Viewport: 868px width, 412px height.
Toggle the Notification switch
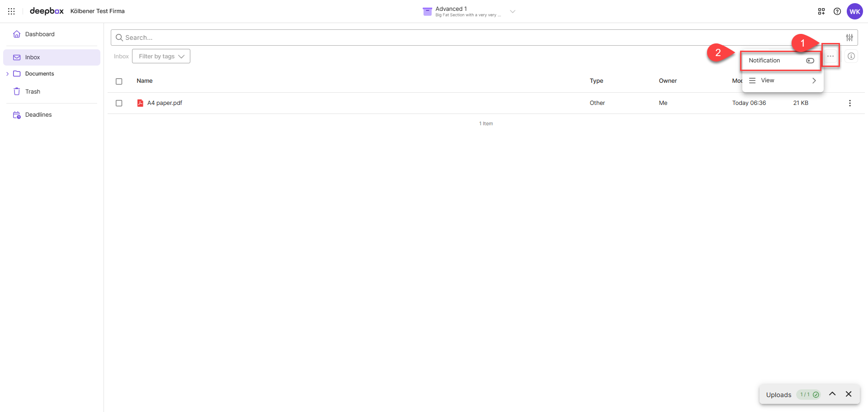pyautogui.click(x=810, y=61)
